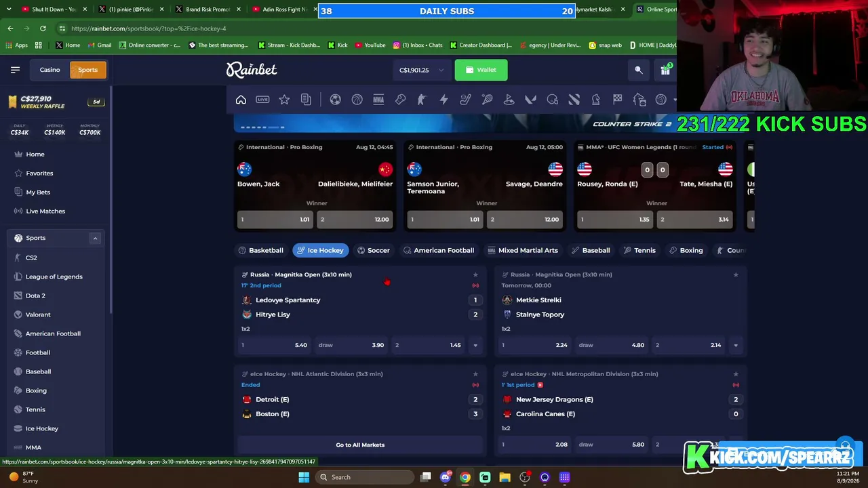Select the basketball icon in sports bar

click(357, 100)
